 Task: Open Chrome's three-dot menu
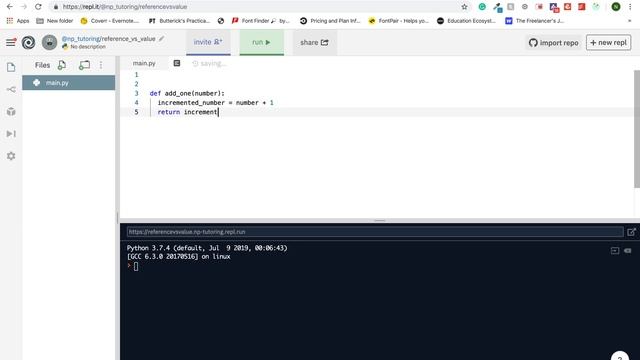pos(630,7)
